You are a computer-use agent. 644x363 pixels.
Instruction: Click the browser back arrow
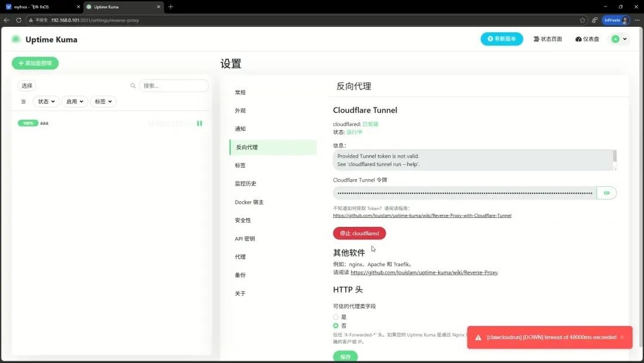point(7,20)
